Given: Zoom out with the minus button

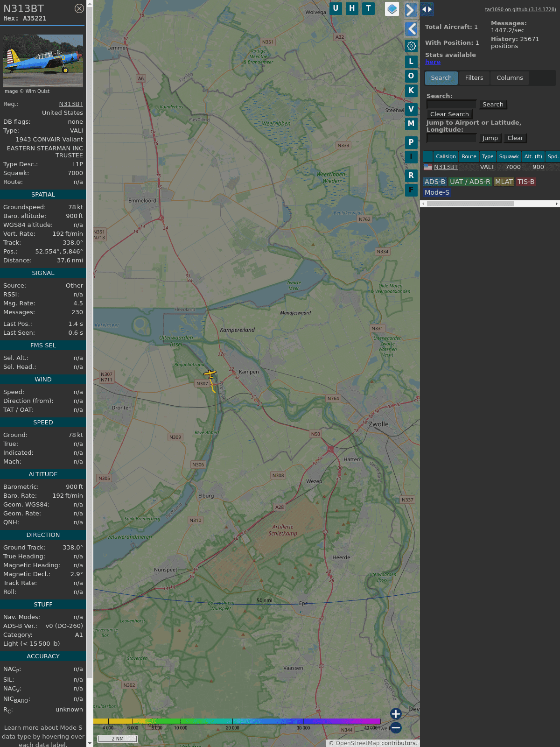Looking at the screenshot, I should (x=396, y=727).
